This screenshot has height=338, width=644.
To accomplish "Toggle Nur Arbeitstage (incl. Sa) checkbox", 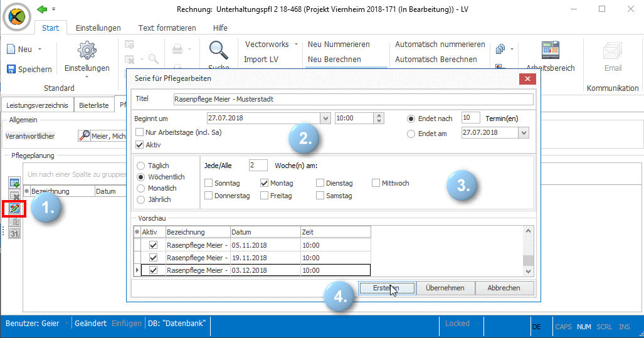I will tap(140, 132).
